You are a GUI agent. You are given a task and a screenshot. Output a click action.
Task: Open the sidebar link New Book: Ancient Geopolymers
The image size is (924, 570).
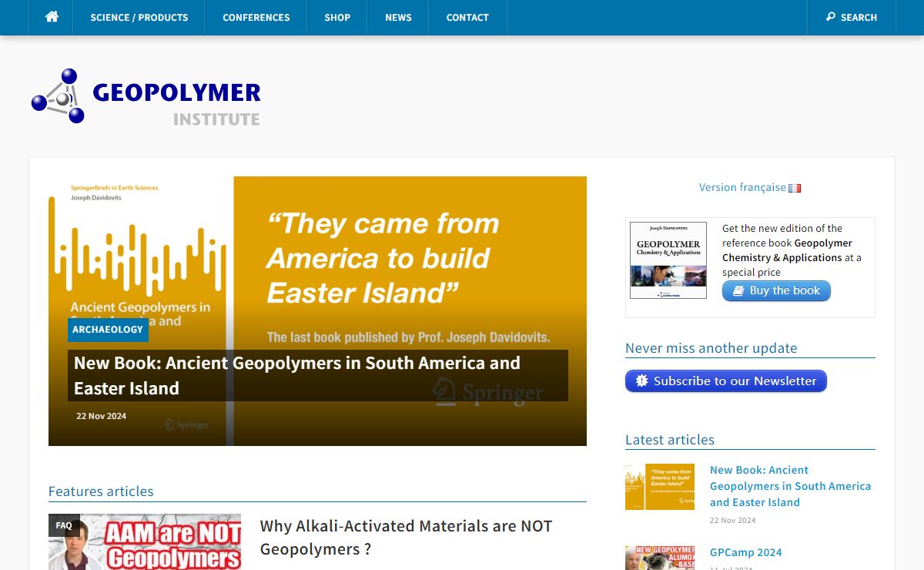click(790, 486)
